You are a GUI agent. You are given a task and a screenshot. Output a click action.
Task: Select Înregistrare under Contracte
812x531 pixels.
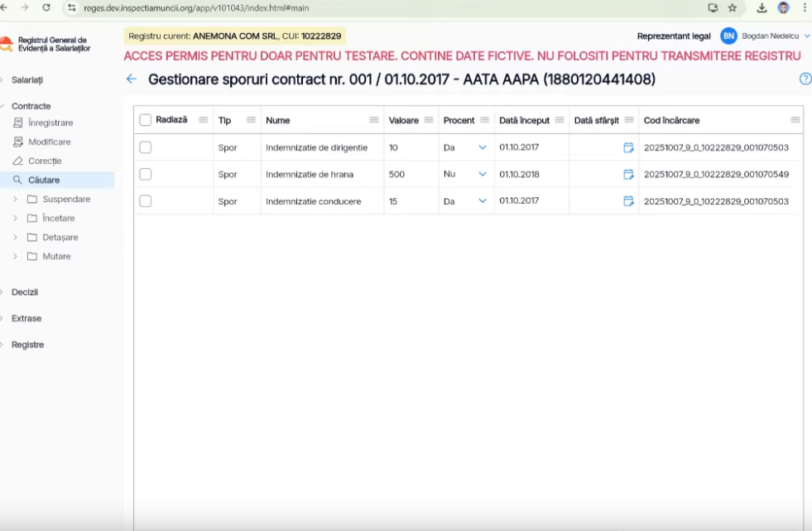tap(50, 123)
